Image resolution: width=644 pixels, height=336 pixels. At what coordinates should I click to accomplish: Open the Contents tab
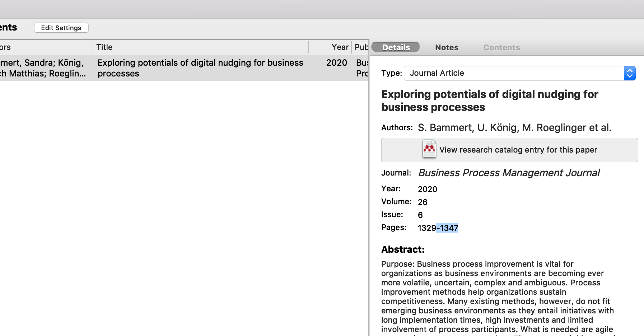point(501,47)
